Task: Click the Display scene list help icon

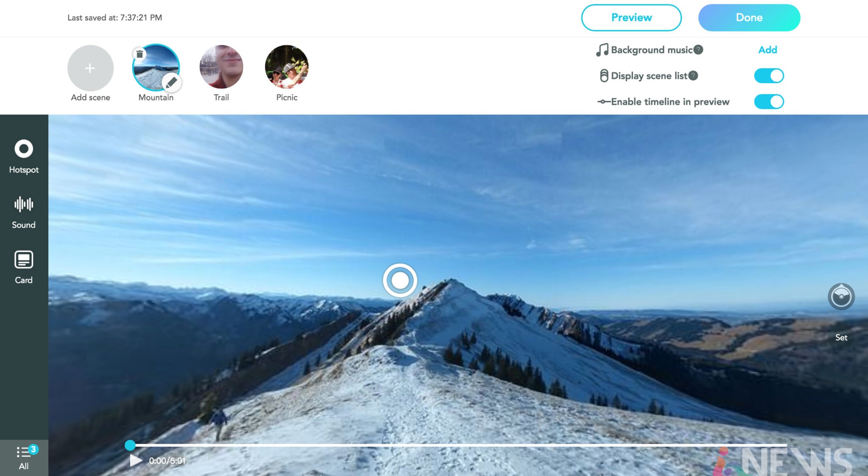Action: (x=693, y=76)
